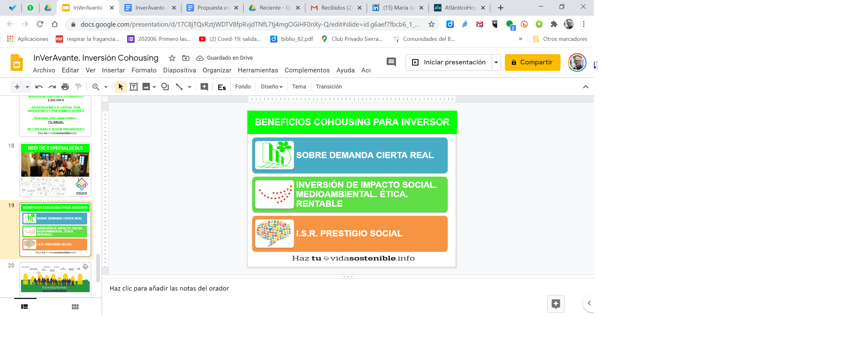This screenshot has height=359, width=868.
Task: Click Tema button in toolbar
Action: (x=299, y=87)
